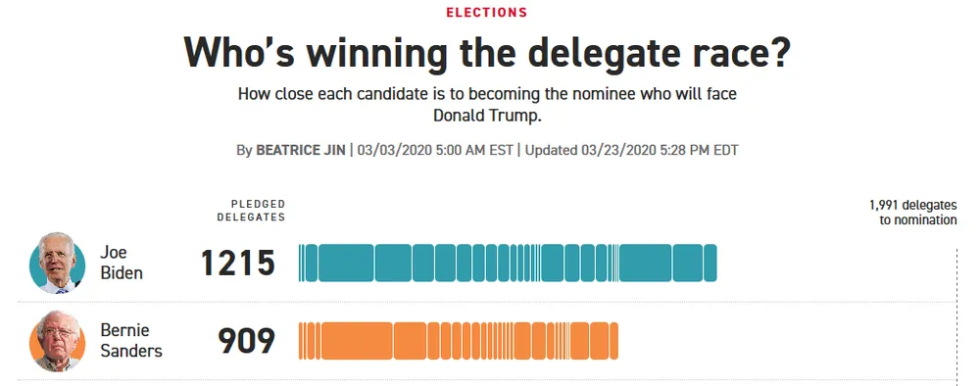This screenshot has width=980, height=386.
Task: Select Sanders' 909 delegate count
Action: 246,341
